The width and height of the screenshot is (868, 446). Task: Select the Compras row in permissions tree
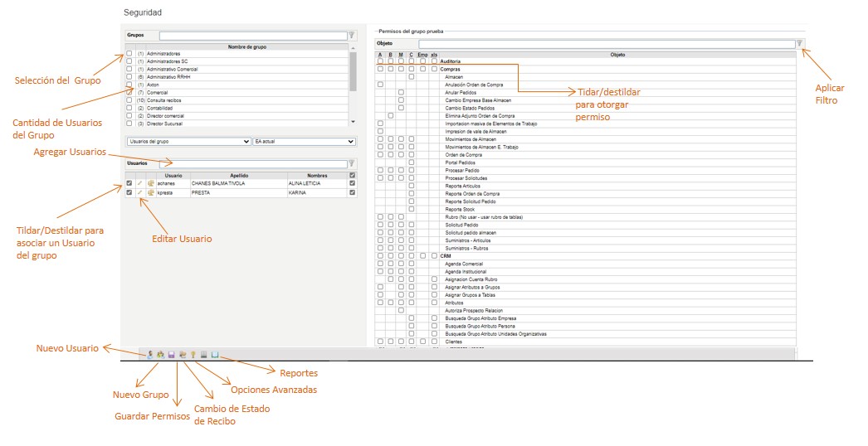click(451, 69)
